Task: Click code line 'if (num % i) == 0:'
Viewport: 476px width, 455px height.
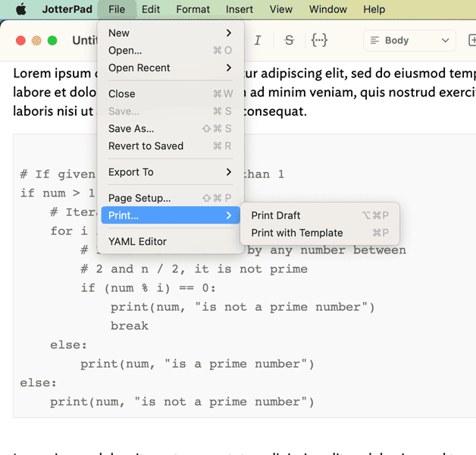Action: tap(148, 288)
